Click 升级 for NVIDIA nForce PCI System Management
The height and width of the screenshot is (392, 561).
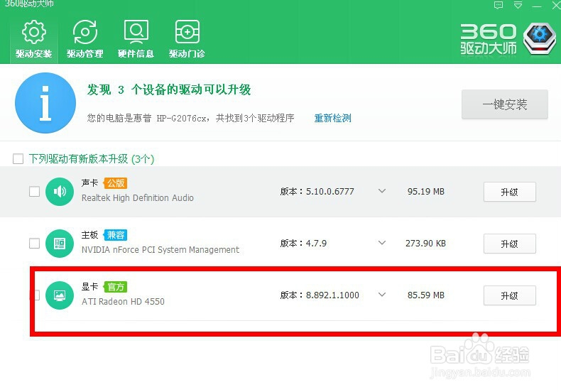pyautogui.click(x=509, y=244)
